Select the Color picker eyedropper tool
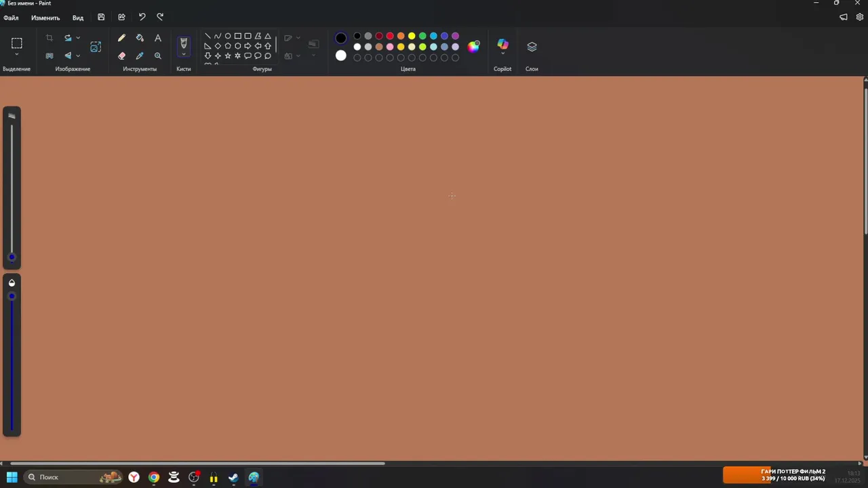This screenshot has width=868, height=488. coord(140,56)
